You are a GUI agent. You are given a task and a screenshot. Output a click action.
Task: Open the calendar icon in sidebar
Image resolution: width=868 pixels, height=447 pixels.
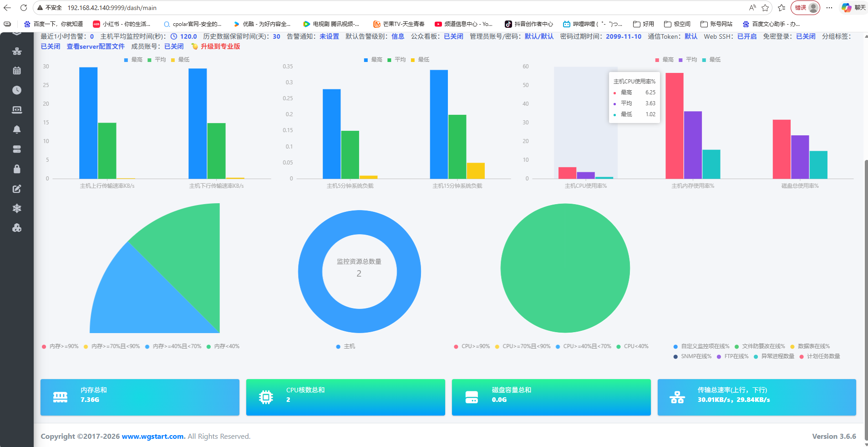[x=17, y=71]
